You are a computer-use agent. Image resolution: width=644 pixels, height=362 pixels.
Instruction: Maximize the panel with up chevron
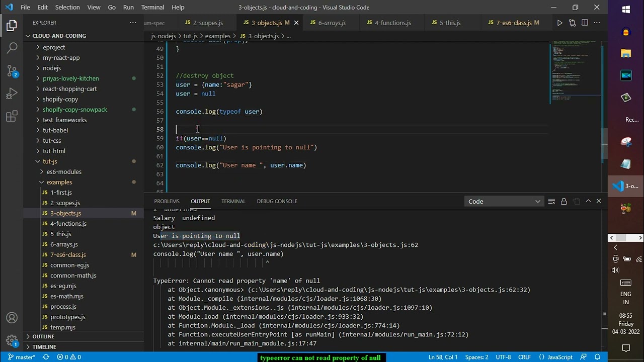[x=588, y=201]
